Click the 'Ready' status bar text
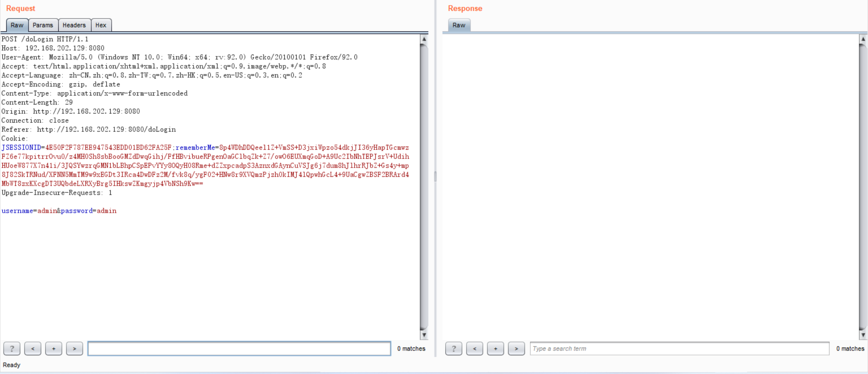Viewport: 868px width, 374px height. click(12, 365)
